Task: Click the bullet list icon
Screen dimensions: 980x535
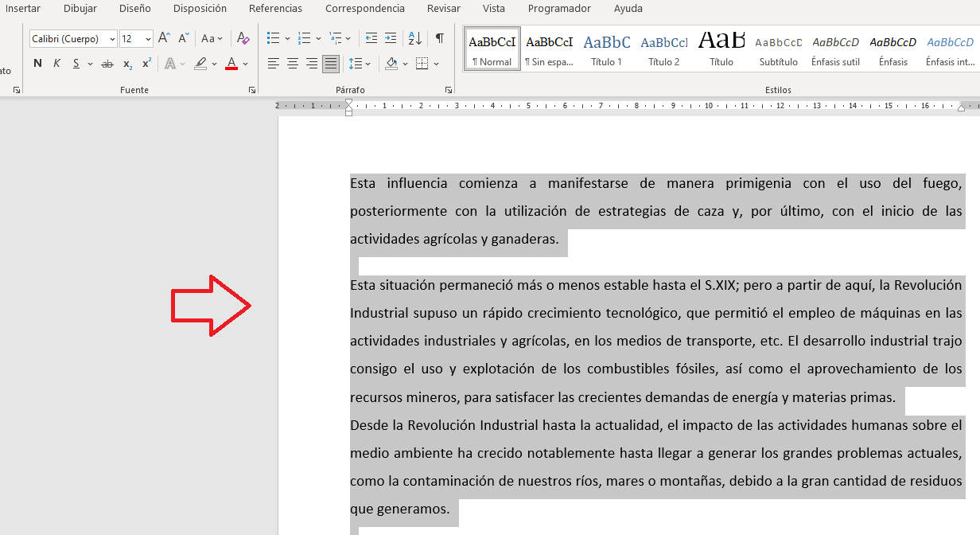Action: coord(273,38)
